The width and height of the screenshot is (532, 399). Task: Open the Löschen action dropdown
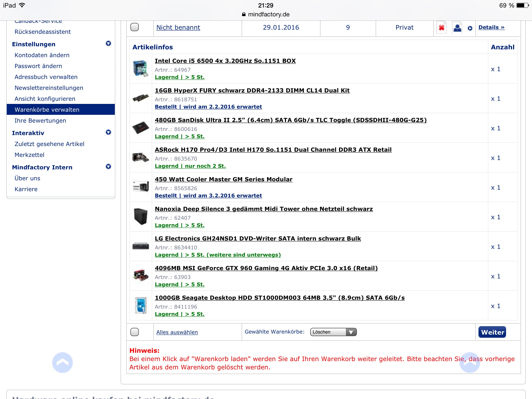[333, 332]
